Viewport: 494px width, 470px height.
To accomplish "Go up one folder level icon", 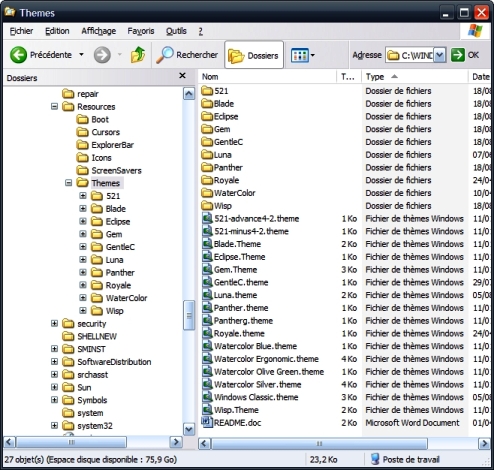I will coord(138,55).
